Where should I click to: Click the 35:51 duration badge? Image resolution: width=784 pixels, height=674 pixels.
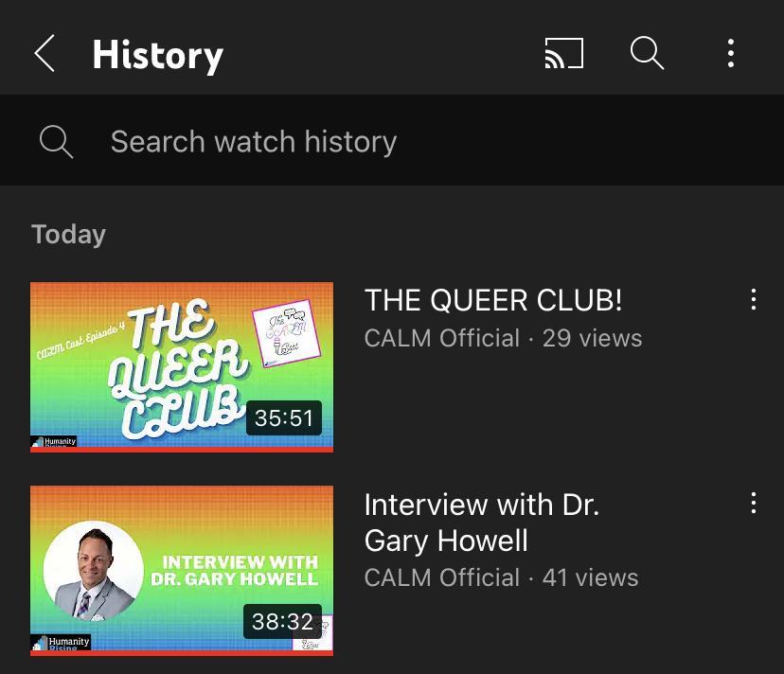[x=283, y=418]
